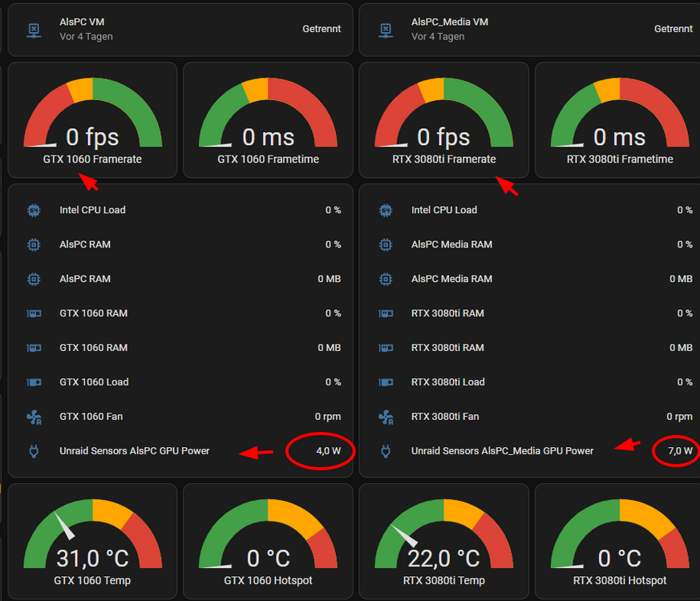Open the RTX 3080ti Framerate gauge

(x=444, y=120)
